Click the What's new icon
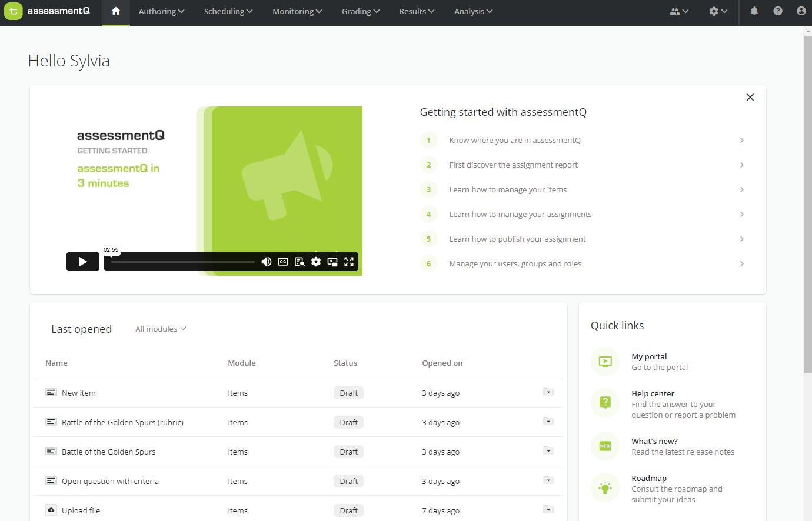The width and height of the screenshot is (812, 521). 605,446
